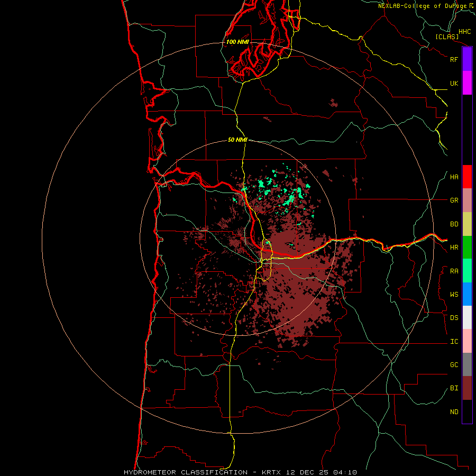Image resolution: width=476 pixels, height=476 pixels.
Task: Click the UK magenta legend swatch
Action: click(467, 83)
